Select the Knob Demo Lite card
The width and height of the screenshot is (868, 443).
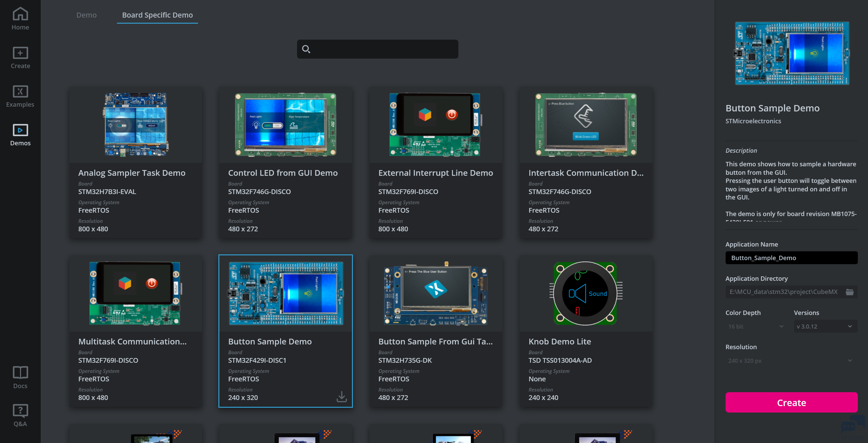(586, 331)
